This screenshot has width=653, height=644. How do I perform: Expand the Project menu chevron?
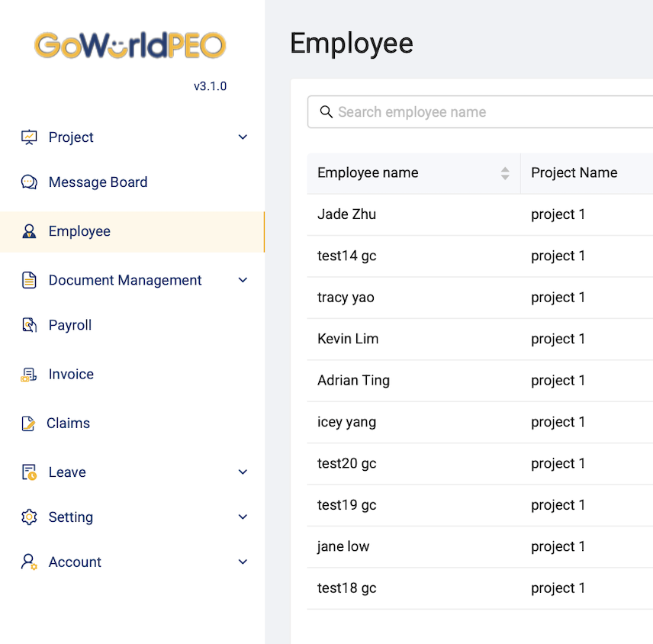point(243,137)
